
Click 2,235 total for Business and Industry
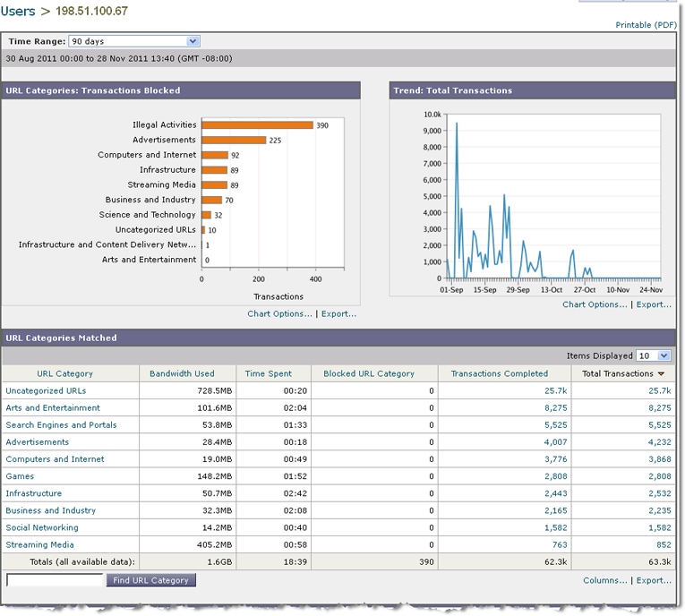pos(659,510)
